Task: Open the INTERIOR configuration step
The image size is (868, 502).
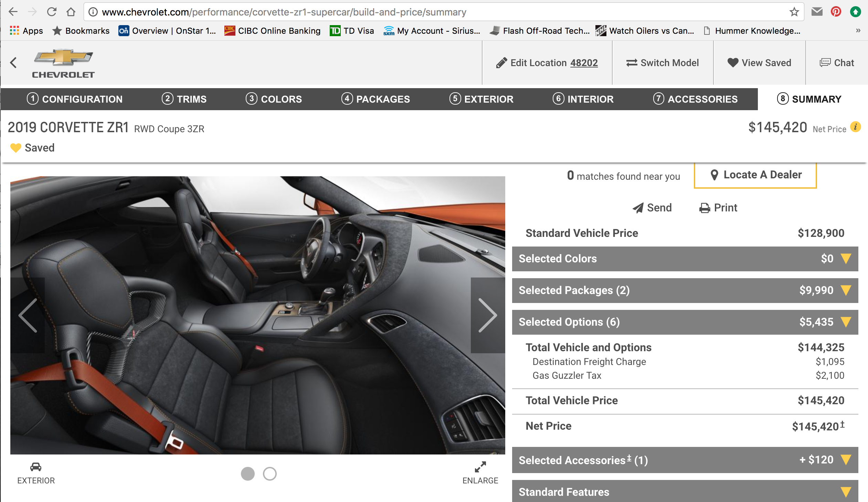Action: [x=583, y=99]
